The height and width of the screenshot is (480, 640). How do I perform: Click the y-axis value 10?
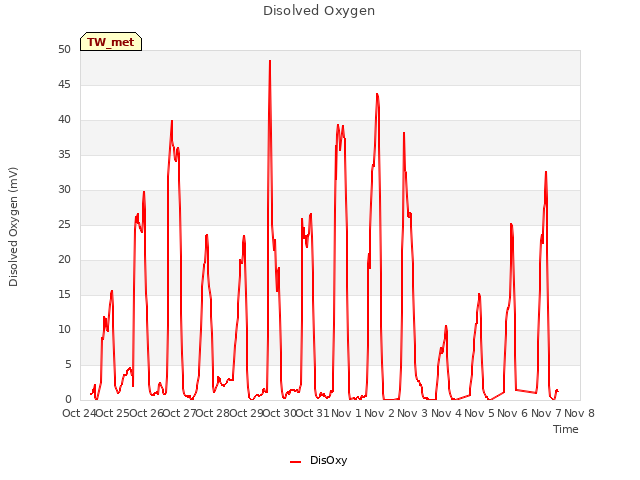point(64,329)
